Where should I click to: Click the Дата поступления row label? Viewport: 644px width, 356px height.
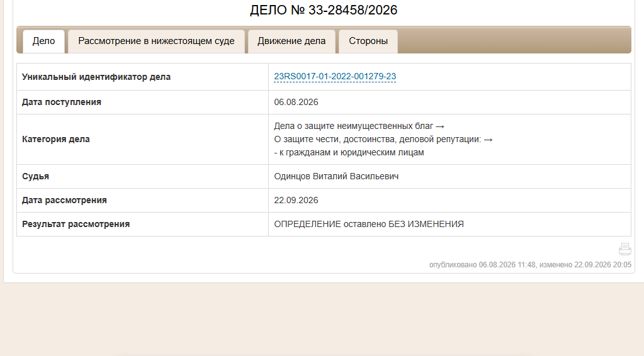click(62, 102)
